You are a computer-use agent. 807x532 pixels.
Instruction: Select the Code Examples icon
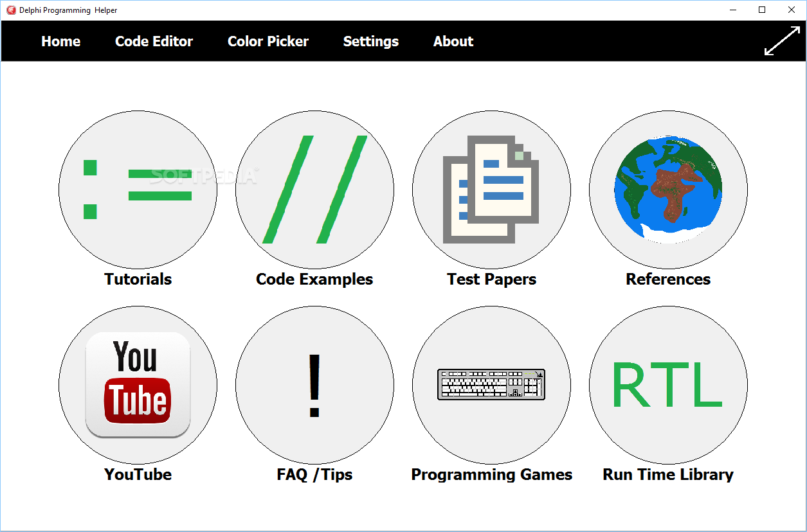pos(314,189)
